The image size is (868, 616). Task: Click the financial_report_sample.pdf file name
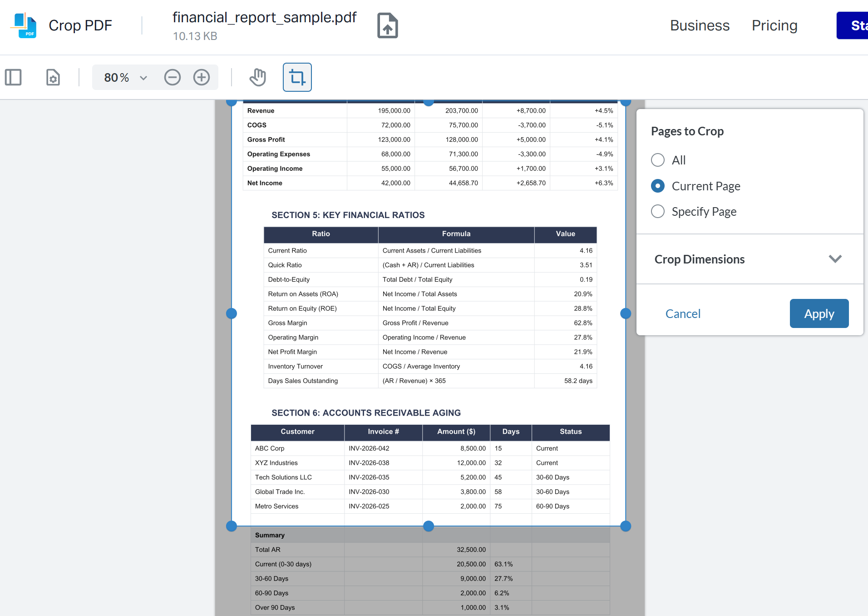point(265,17)
